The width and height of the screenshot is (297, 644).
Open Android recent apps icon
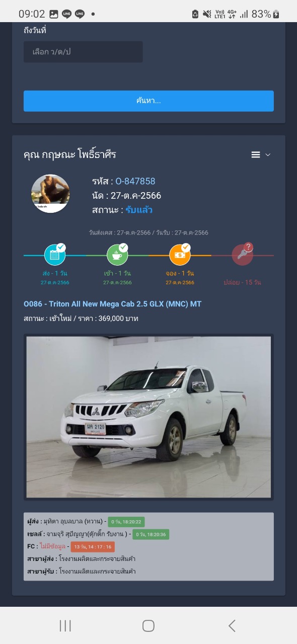tap(65, 625)
